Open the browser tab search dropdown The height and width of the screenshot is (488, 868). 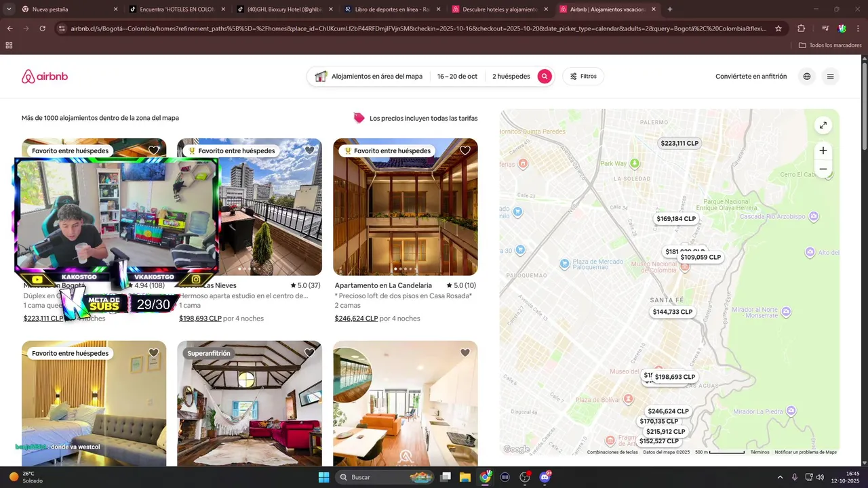[x=7, y=9]
